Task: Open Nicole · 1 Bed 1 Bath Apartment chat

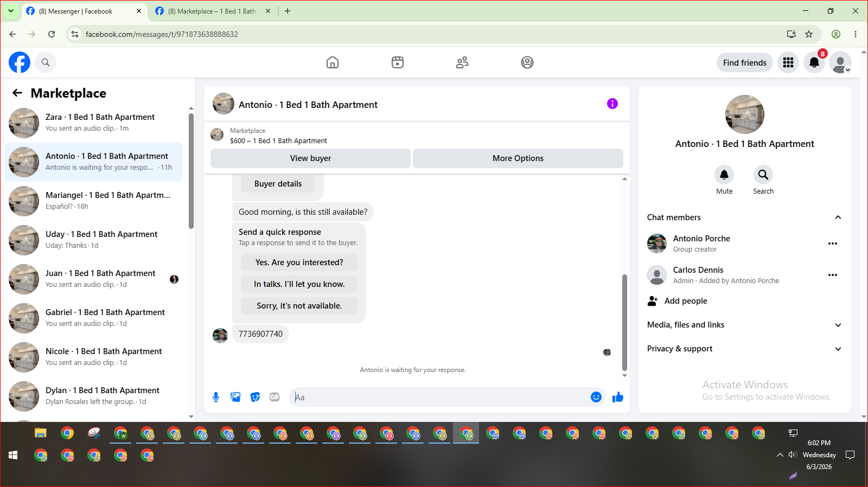Action: pos(93,357)
